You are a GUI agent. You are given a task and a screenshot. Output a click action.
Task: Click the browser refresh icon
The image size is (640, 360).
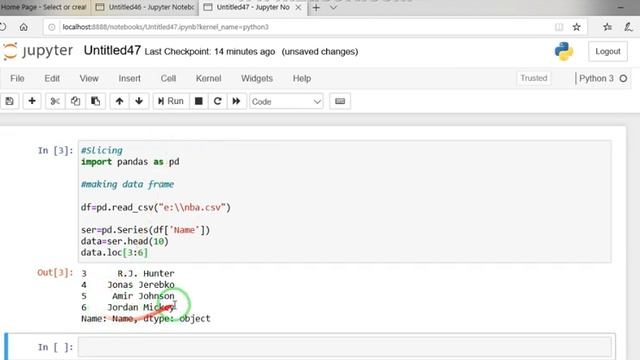point(3,27)
